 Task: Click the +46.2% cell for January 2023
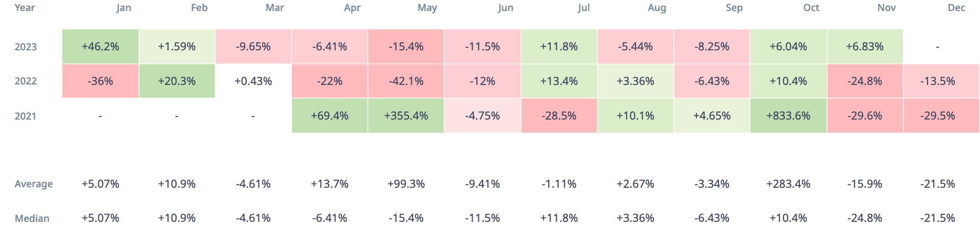[100, 47]
